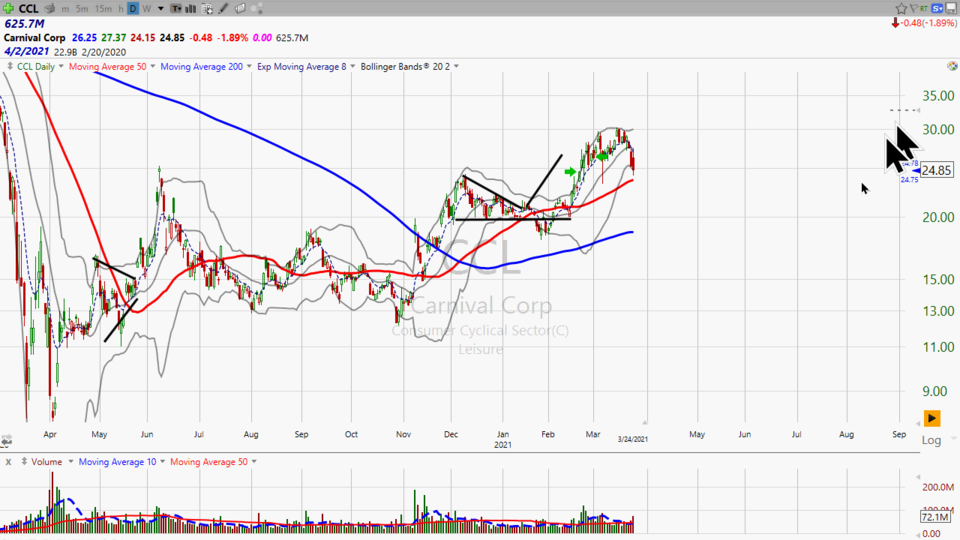Click the 24.85 last price label
960x540 pixels.
coord(937,170)
